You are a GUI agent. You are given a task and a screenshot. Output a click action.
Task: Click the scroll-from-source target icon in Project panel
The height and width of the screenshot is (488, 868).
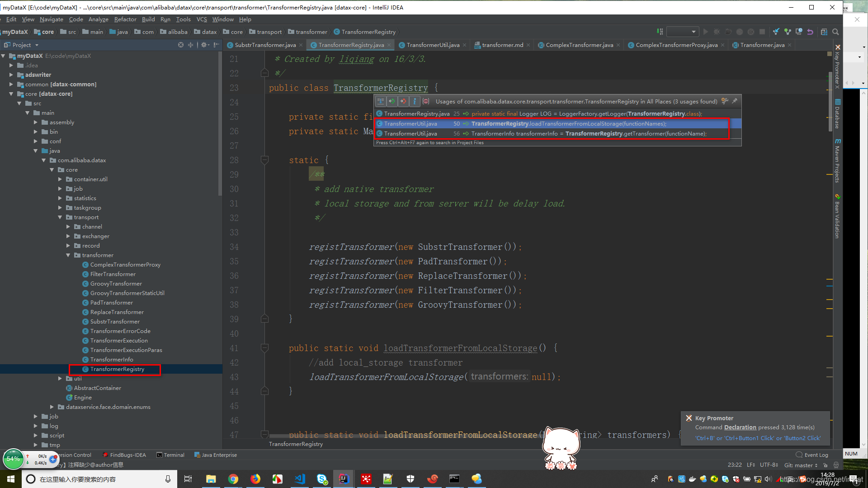[181, 45]
